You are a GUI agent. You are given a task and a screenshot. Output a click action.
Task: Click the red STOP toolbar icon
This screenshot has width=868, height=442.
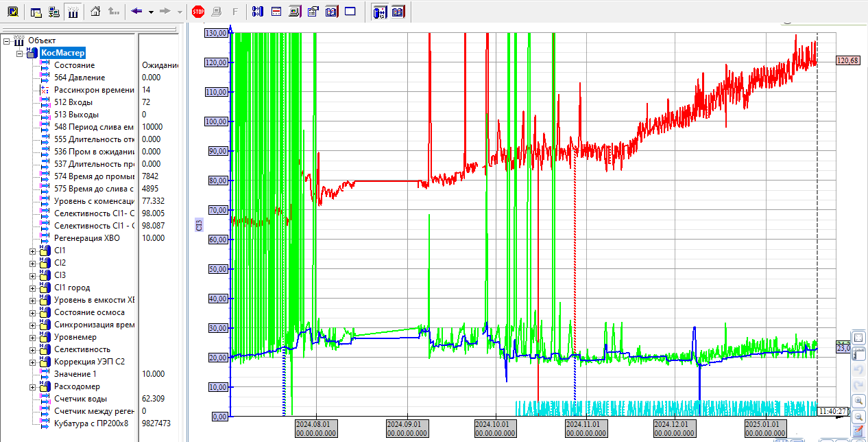(x=198, y=12)
